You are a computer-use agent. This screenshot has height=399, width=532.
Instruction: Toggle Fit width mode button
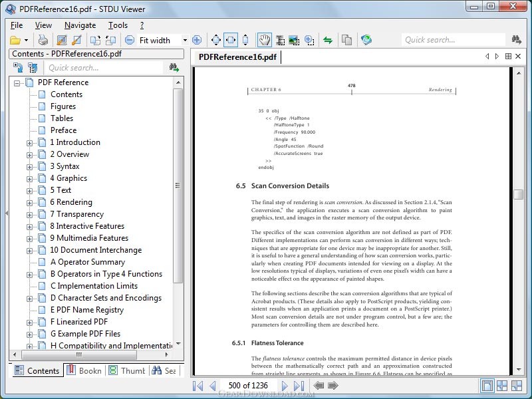[x=231, y=40]
